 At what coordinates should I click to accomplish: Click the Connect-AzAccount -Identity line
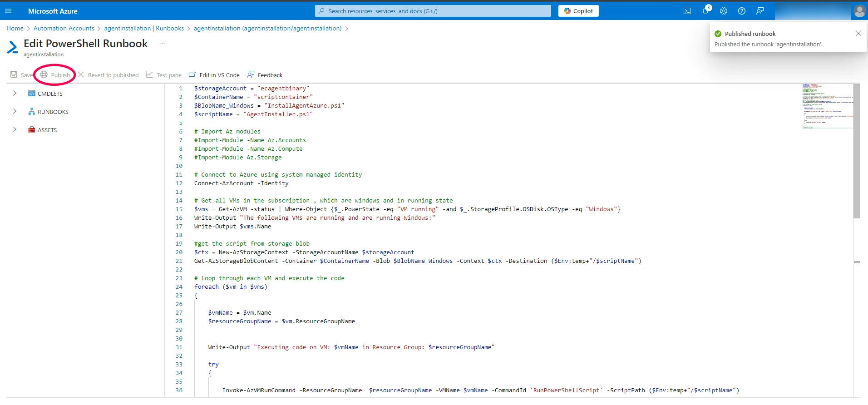pyautogui.click(x=242, y=183)
